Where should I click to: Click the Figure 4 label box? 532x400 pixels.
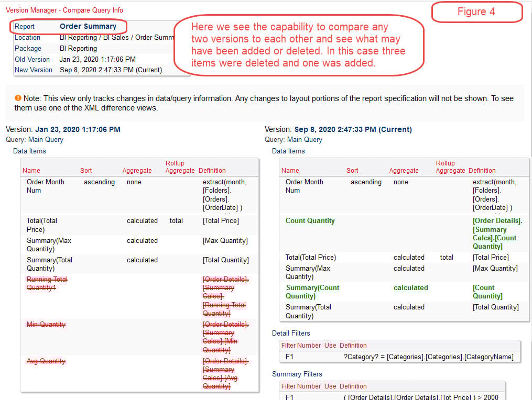[476, 11]
